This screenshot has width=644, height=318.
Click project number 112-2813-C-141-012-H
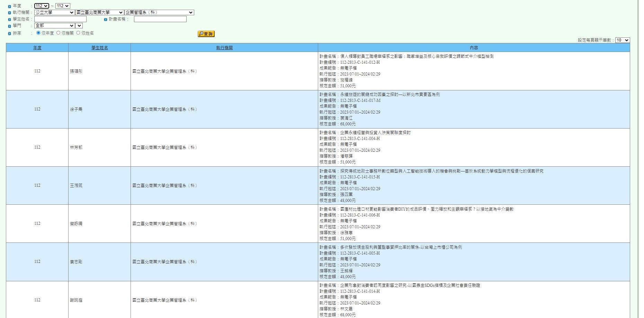pyautogui.click(x=360, y=62)
